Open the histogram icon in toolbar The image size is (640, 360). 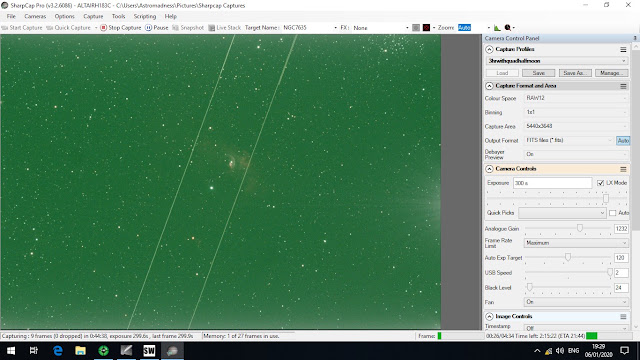(x=497, y=28)
